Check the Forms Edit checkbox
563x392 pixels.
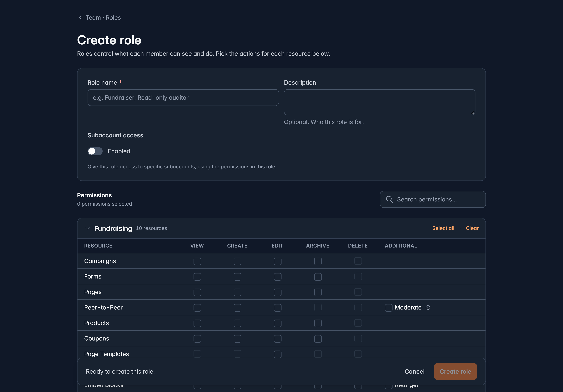point(278,277)
